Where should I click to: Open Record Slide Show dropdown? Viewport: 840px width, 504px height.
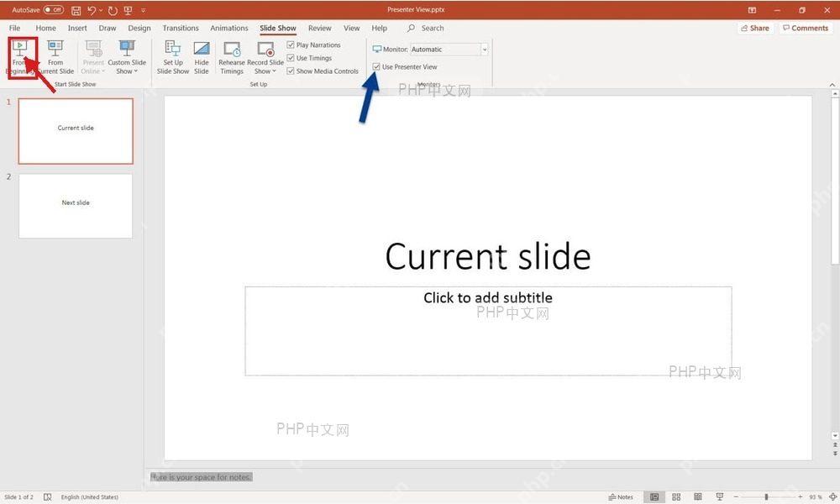(265, 57)
